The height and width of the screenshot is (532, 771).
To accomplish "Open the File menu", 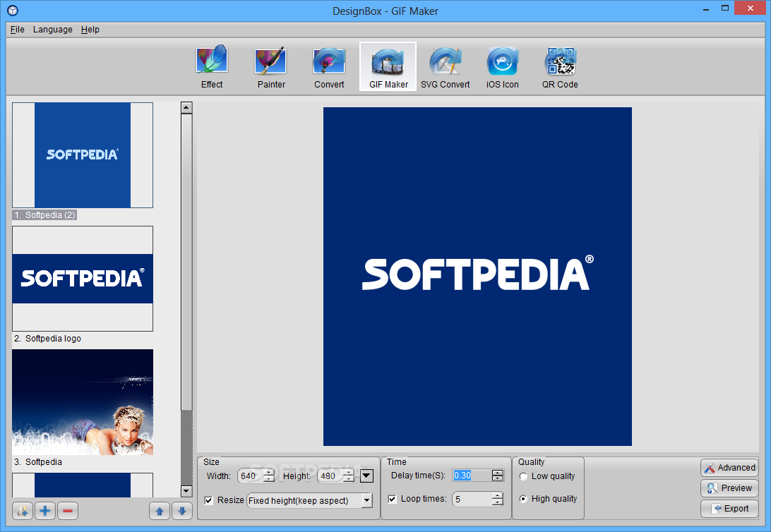I will 17,30.
